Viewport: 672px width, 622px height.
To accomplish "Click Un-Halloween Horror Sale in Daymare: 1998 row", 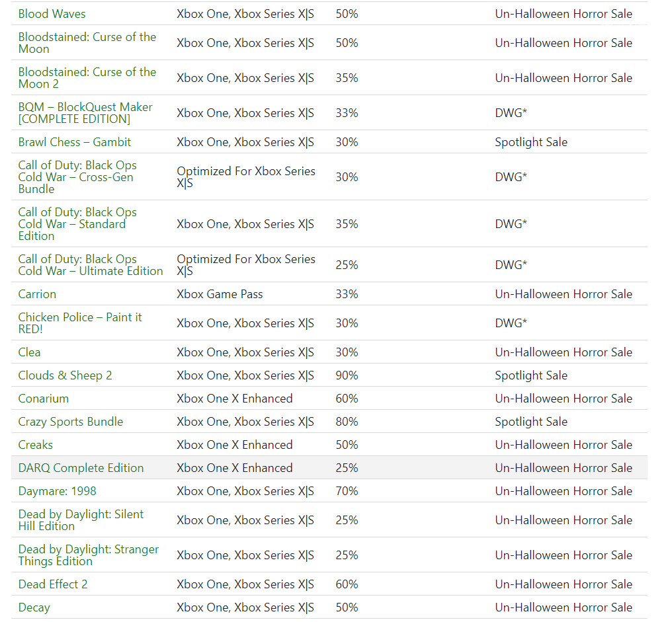I will point(564,491).
